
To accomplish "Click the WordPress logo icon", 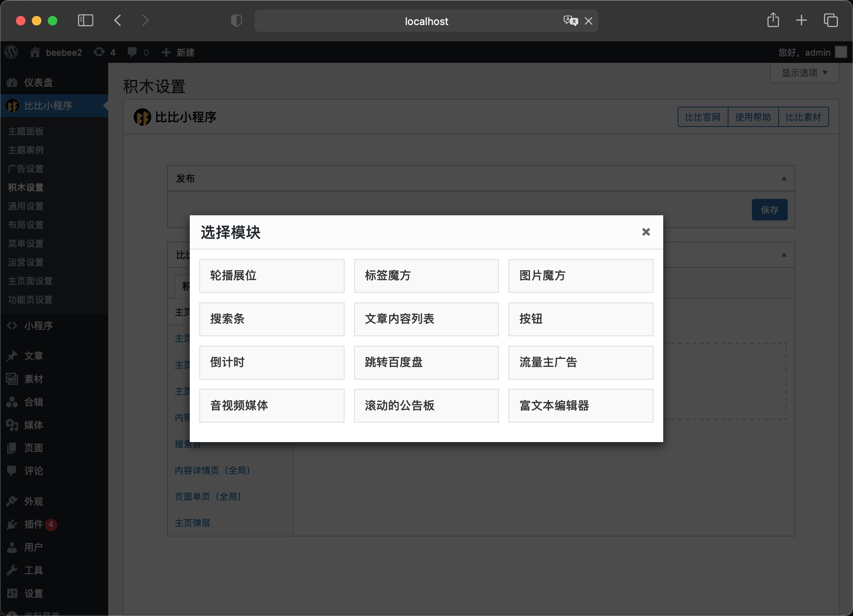I will tap(12, 52).
